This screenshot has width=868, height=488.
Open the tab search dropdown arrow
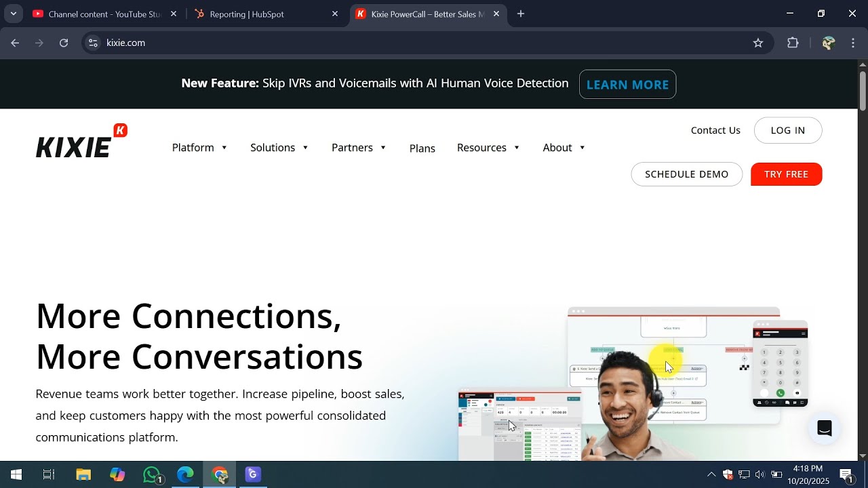click(x=13, y=14)
